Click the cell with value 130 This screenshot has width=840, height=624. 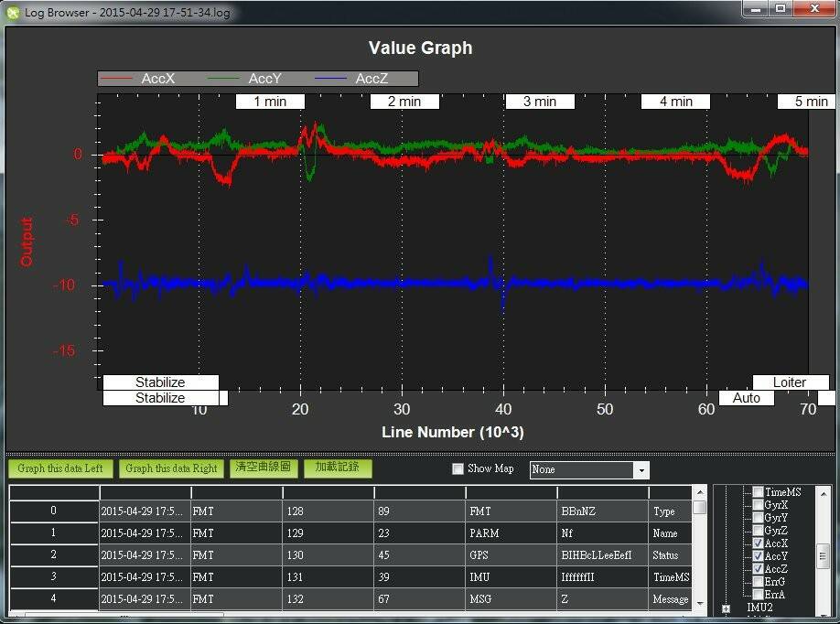[328, 554]
